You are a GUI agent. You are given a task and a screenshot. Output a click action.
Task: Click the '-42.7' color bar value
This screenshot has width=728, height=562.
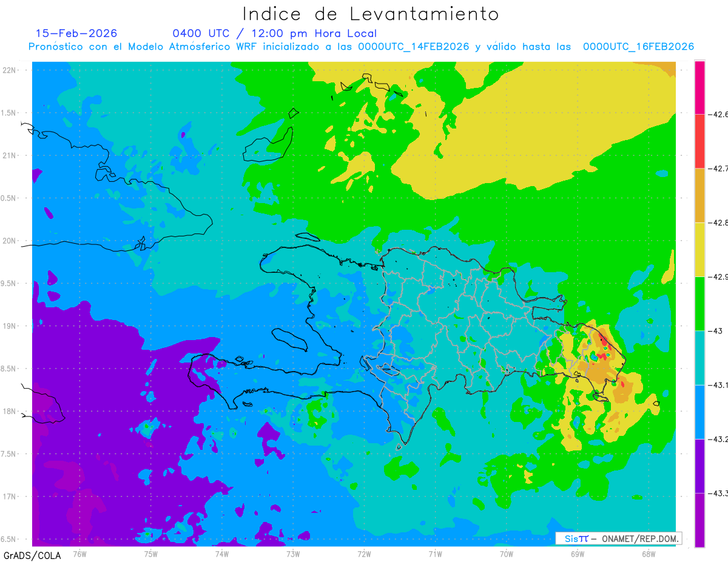[718, 169]
